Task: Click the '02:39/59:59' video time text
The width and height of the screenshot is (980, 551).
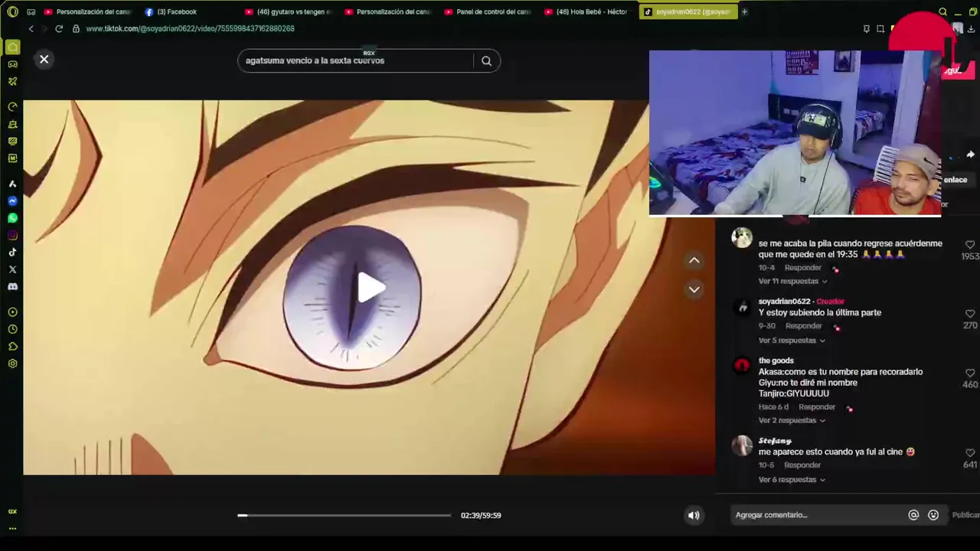Action: [481, 516]
